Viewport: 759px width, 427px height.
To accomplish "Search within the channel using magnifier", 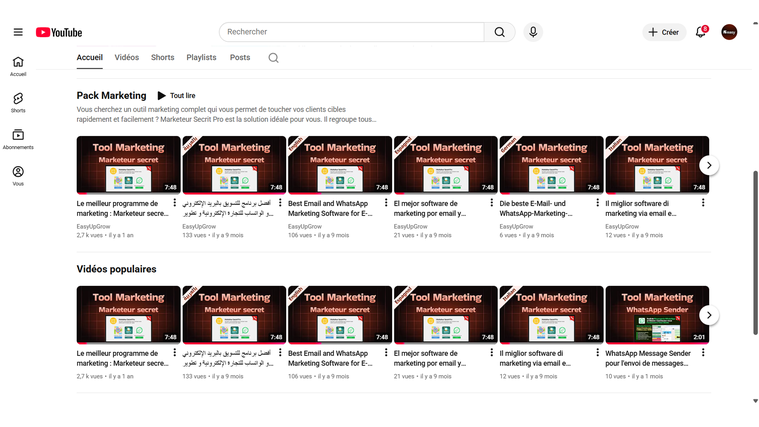I will 273,58.
